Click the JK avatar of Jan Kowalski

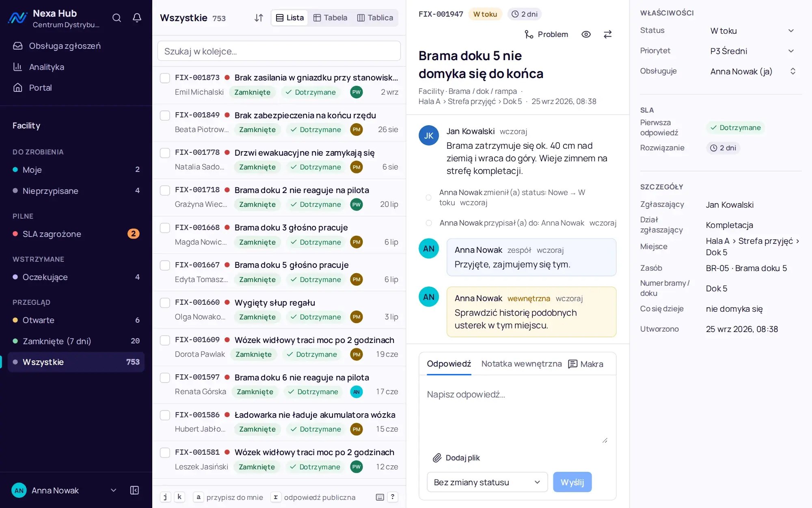coord(429,135)
